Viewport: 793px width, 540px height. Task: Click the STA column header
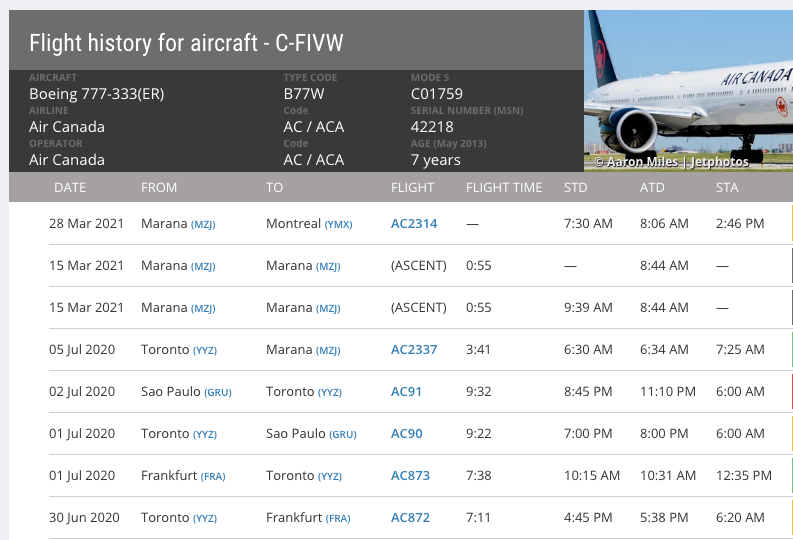coord(728,187)
